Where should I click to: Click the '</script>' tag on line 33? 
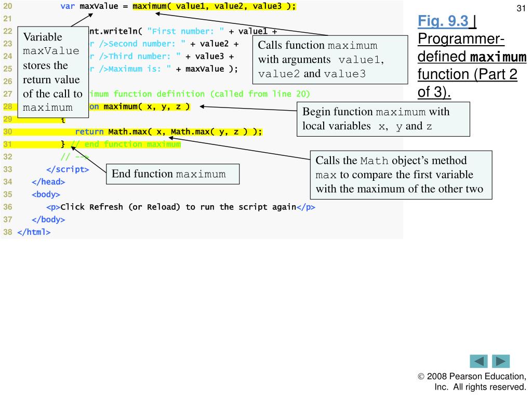point(68,169)
